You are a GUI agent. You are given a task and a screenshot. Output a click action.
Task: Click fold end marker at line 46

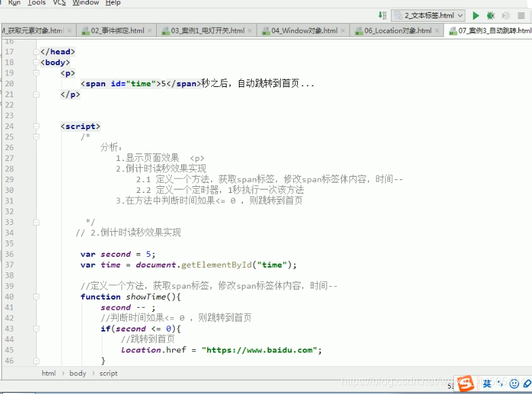37,361
